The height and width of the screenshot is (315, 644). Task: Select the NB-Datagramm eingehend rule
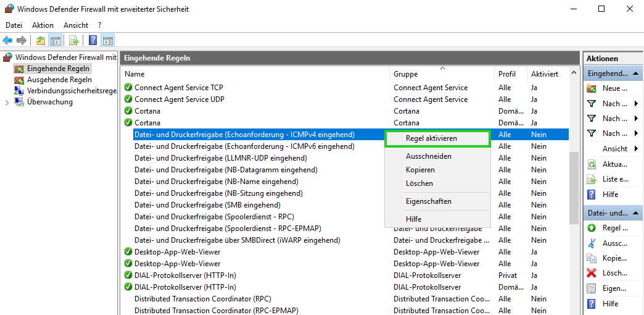[x=226, y=169]
